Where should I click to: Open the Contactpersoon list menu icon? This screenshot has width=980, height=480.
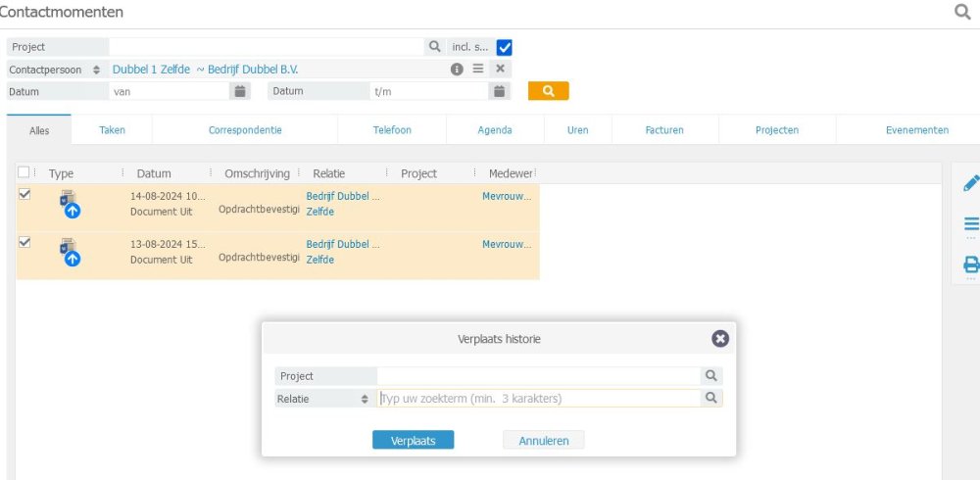pyautogui.click(x=478, y=70)
